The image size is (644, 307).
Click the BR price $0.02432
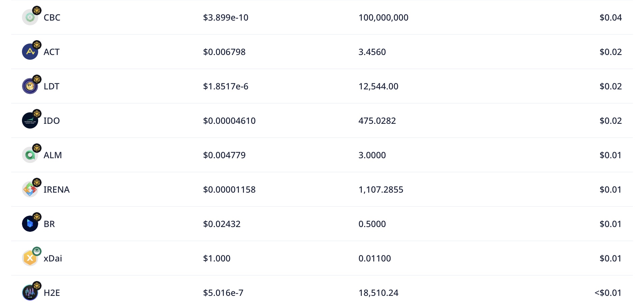(x=222, y=224)
